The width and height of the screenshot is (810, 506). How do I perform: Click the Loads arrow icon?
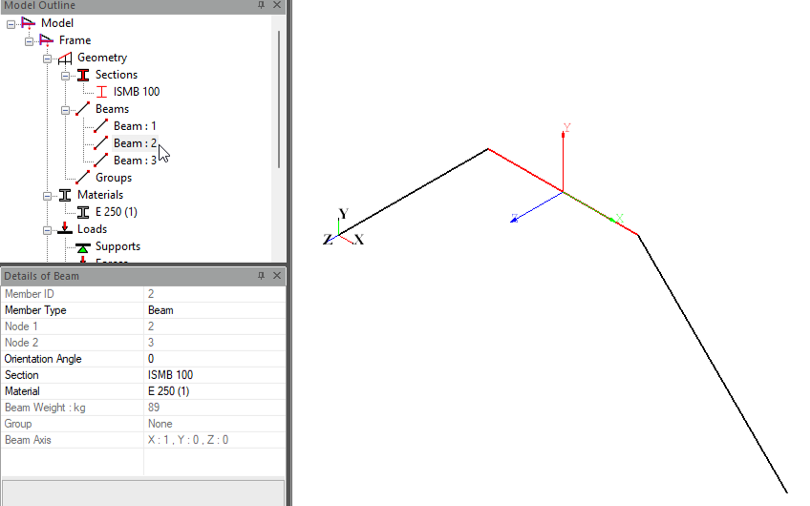click(65, 229)
